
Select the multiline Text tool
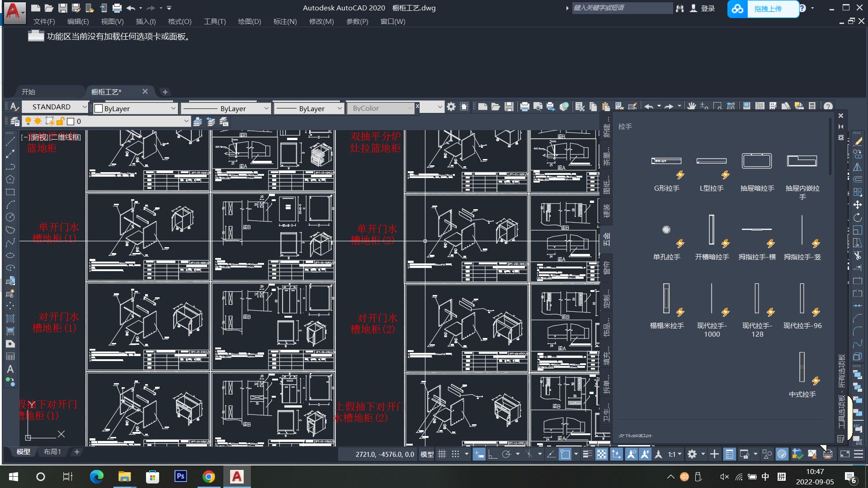[x=10, y=369]
